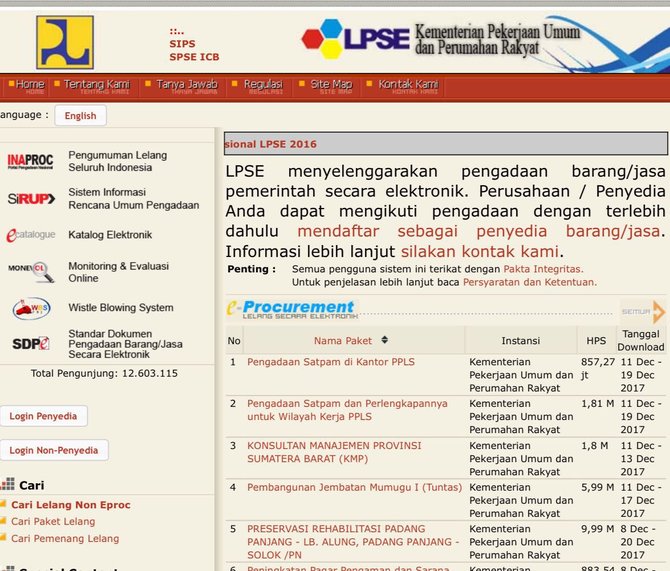
Task: Open the Site Map menu
Action: pos(326,85)
